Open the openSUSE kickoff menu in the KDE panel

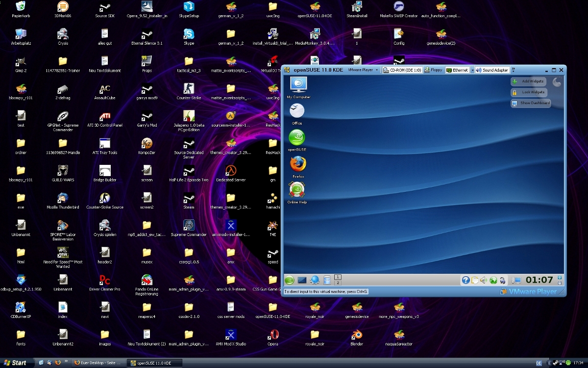[x=289, y=280]
